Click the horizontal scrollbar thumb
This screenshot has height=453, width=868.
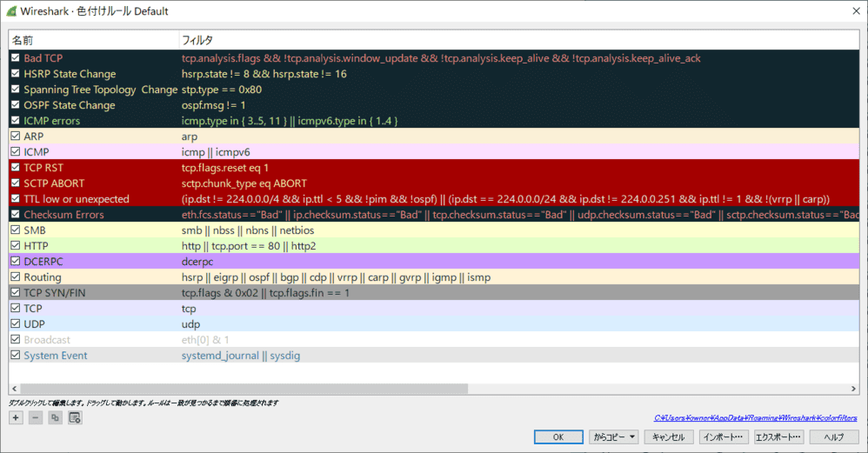click(x=244, y=389)
